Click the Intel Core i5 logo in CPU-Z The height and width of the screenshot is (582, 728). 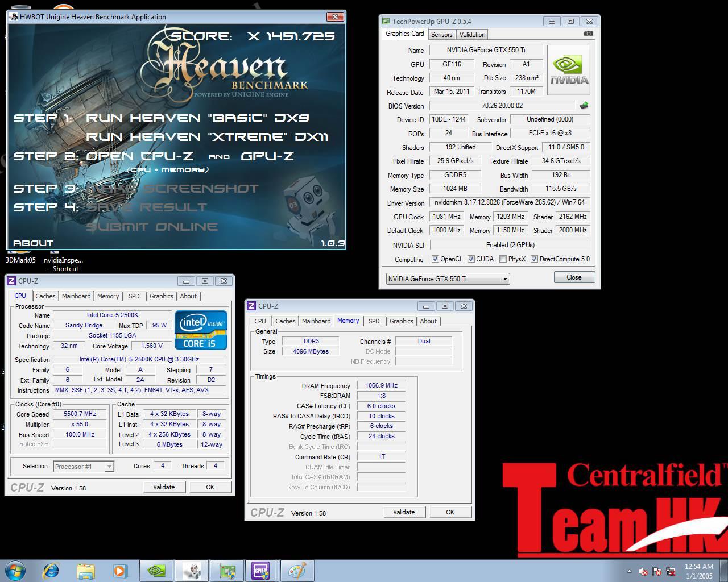pos(201,330)
